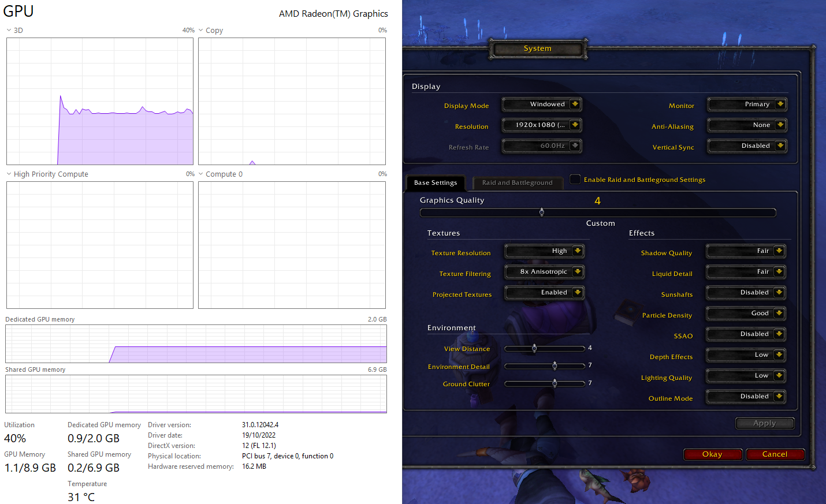Click the Dedicated GPU memory graph
This screenshot has height=504, width=826.
(196, 344)
